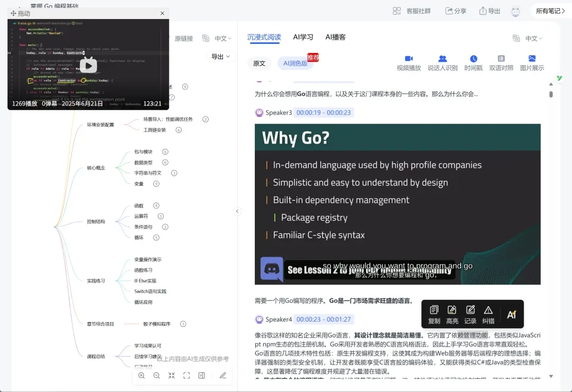The image size is (572, 392).
Task: Open 所有笔记 all notes
Action: [x=550, y=11]
